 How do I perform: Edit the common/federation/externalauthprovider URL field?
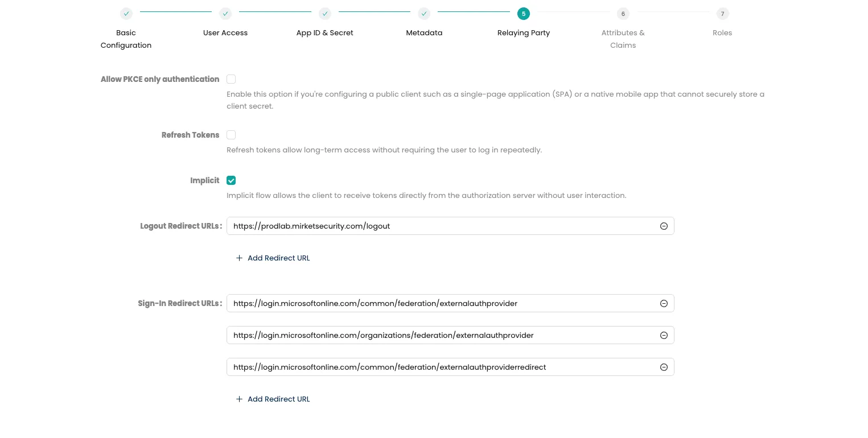pyautogui.click(x=450, y=303)
